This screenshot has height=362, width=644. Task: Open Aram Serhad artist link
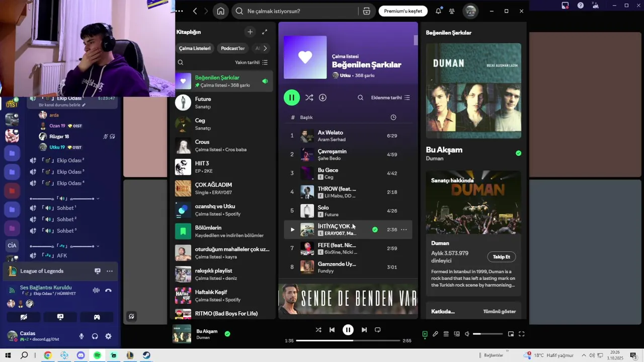coord(332,140)
